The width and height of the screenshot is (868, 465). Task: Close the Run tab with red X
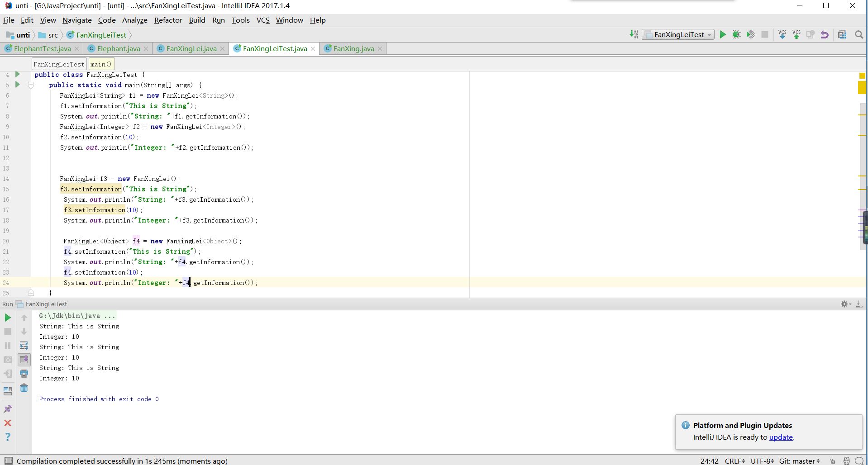[8, 423]
